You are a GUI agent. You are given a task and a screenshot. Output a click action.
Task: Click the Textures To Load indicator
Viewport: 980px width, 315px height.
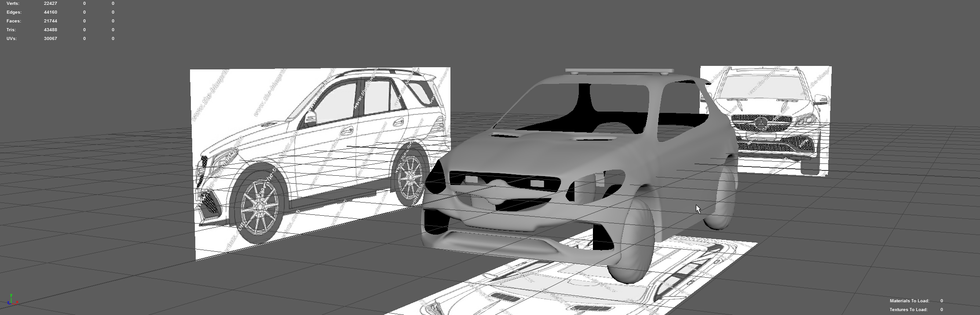908,310
